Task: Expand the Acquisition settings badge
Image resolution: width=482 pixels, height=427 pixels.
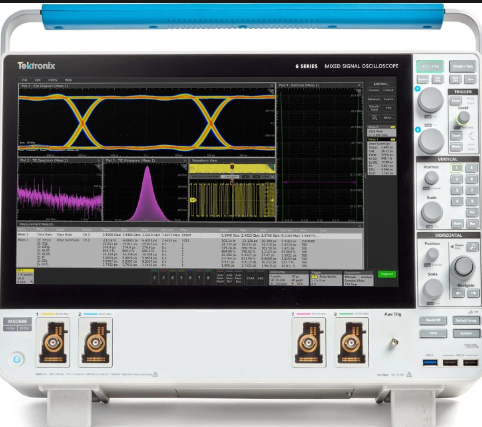Action: [358, 279]
